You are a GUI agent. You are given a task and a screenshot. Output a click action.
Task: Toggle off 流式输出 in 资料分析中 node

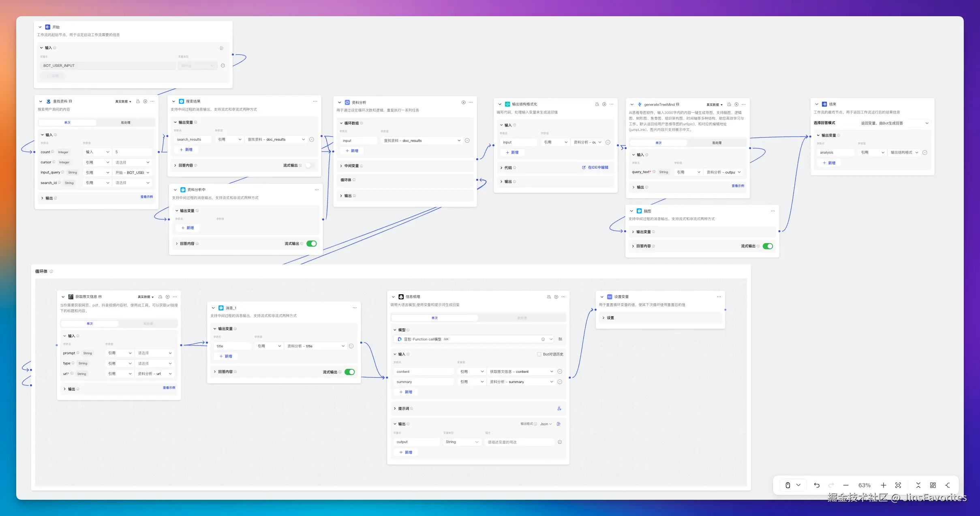(311, 244)
